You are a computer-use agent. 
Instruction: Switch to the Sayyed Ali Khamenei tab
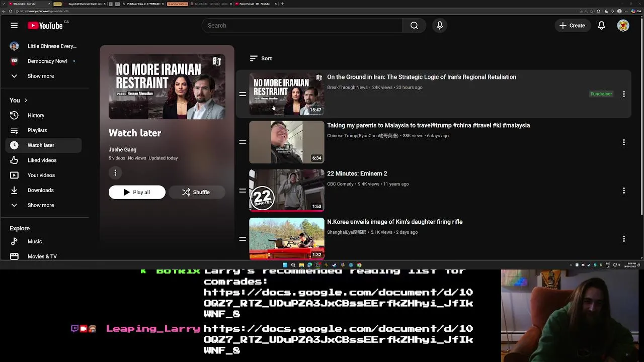tap(86, 4)
